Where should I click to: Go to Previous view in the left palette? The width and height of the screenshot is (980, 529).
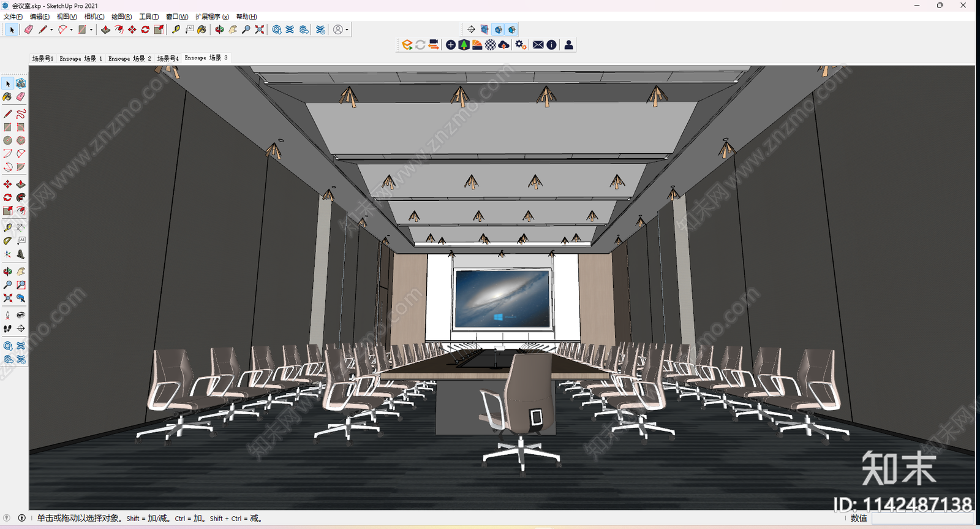click(21, 298)
